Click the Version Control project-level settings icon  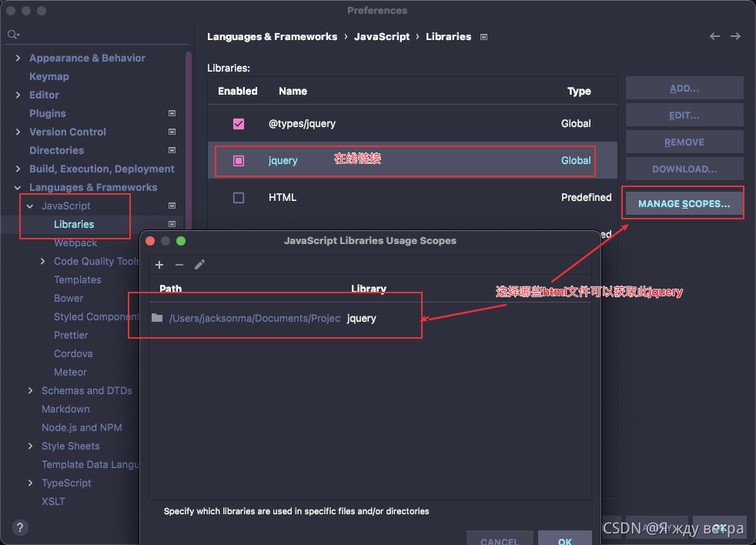(x=172, y=132)
